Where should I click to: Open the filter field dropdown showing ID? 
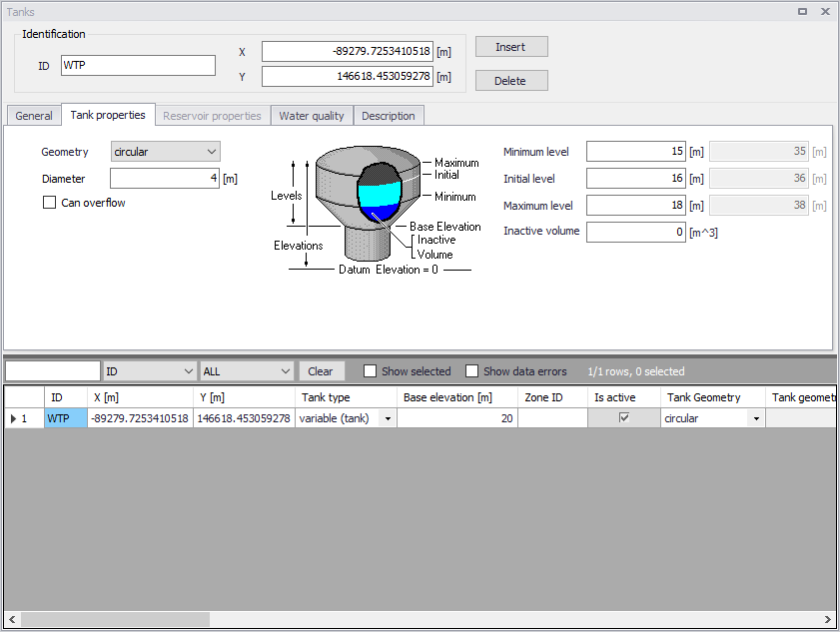tap(149, 371)
